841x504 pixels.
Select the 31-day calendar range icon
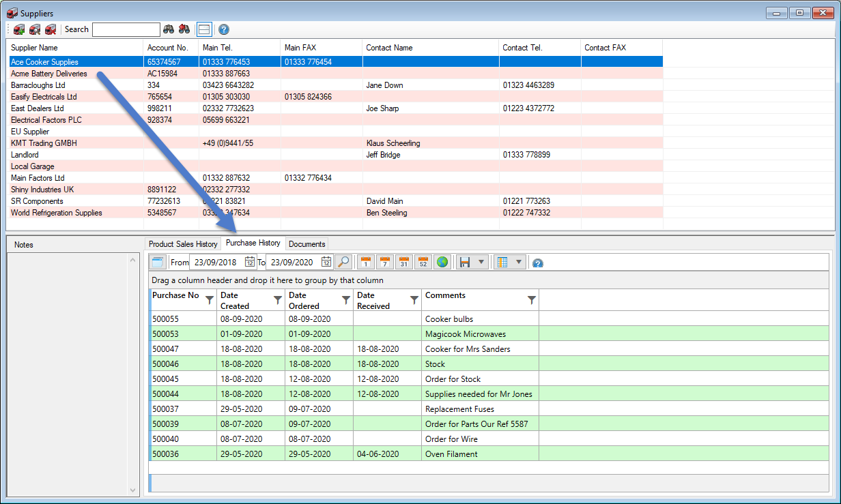tap(403, 262)
